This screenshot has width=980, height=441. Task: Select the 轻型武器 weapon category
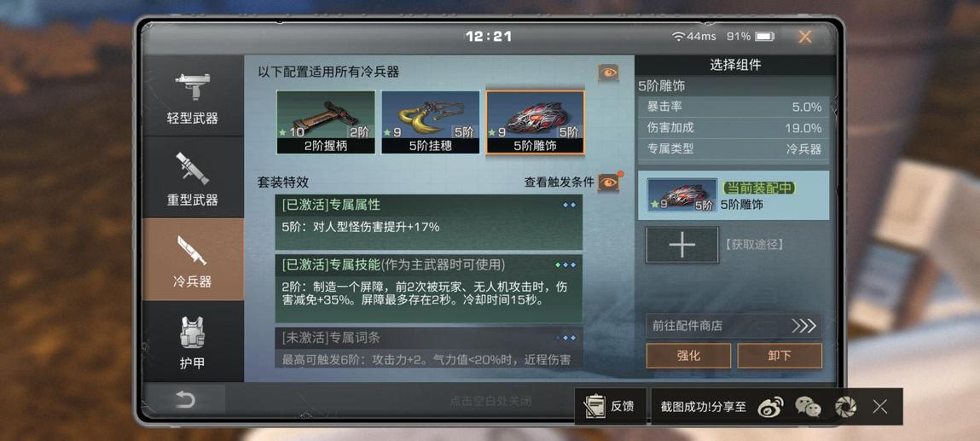tap(193, 96)
